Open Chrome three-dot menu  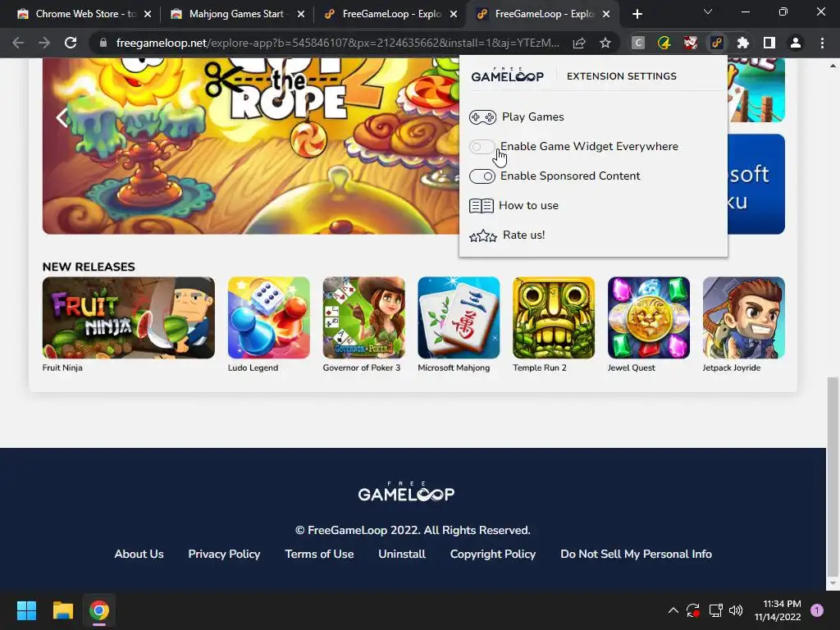tap(822, 43)
